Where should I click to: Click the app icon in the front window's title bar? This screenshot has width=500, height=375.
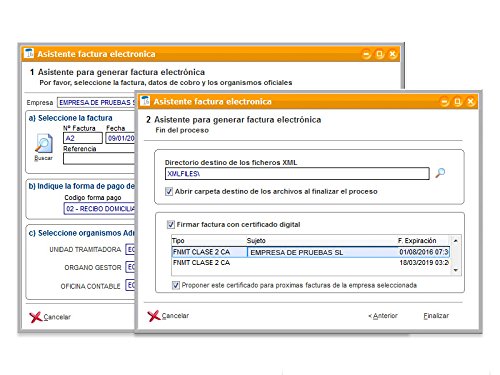145,101
